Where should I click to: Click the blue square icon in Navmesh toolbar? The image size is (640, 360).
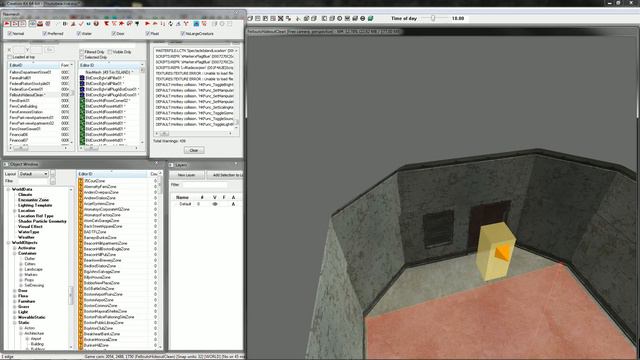pos(196,24)
